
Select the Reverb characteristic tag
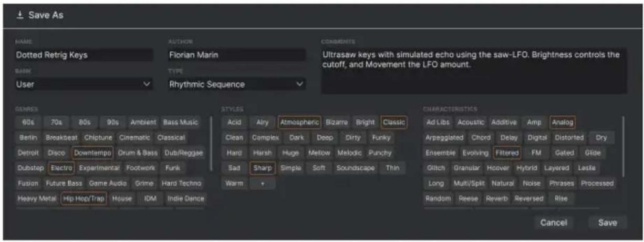[x=496, y=199]
